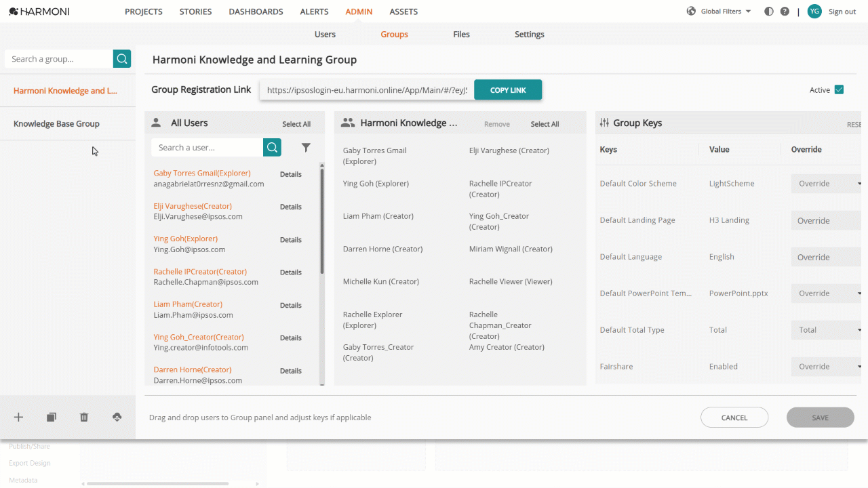Click the Search a user input field
This screenshot has height=488, width=868.
pos(207,147)
